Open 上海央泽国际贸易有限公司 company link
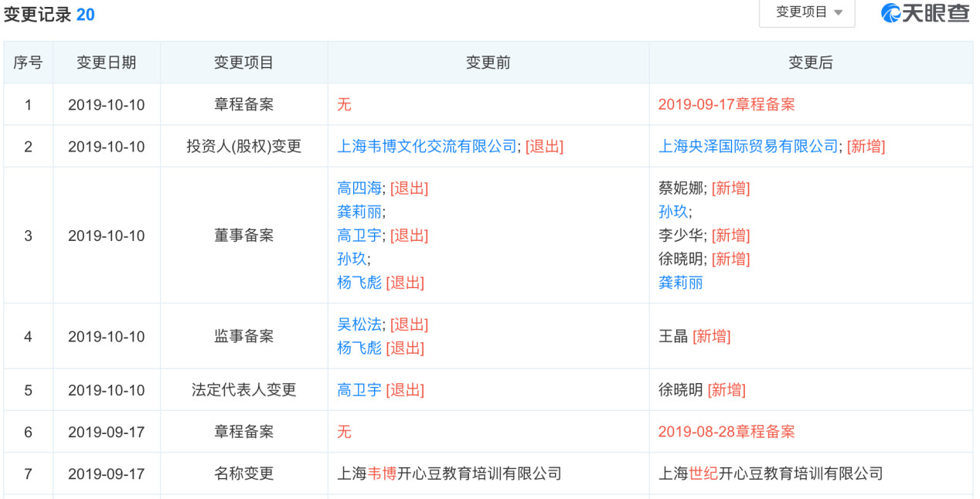This screenshot has height=499, width=980. [x=748, y=146]
